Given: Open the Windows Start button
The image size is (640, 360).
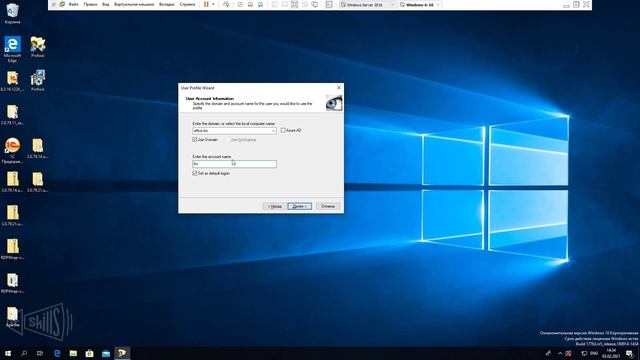Looking at the screenshot, I should 8,353.
